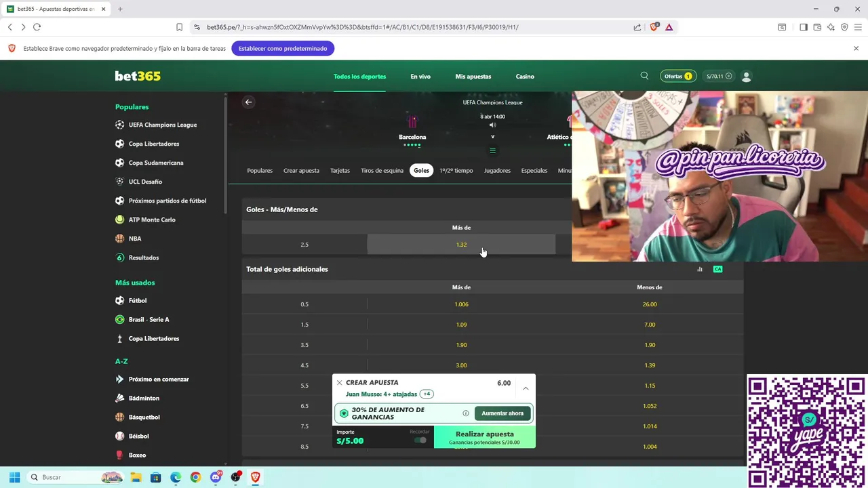Go back with the bet365 page arrow
The height and width of the screenshot is (488, 868).
(248, 102)
